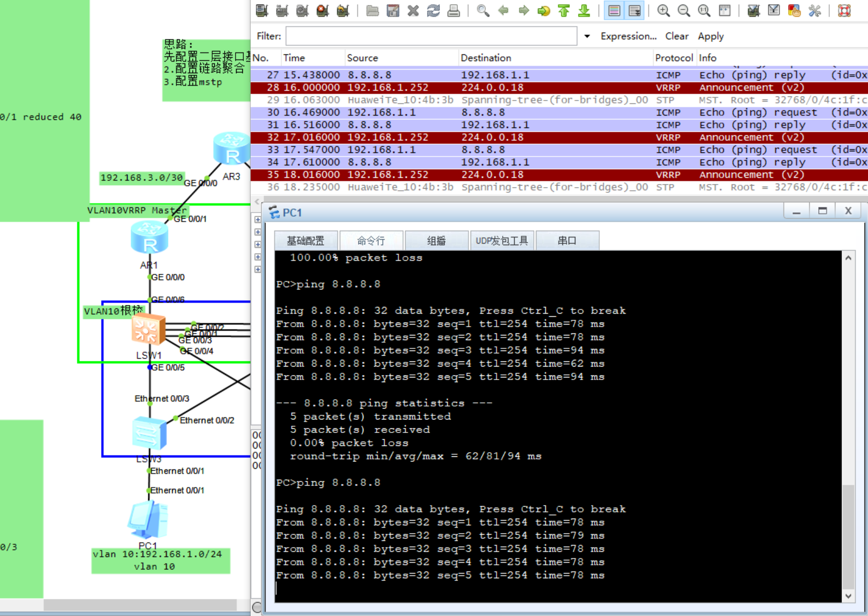Switch to 串口 tab in PC1

567,241
